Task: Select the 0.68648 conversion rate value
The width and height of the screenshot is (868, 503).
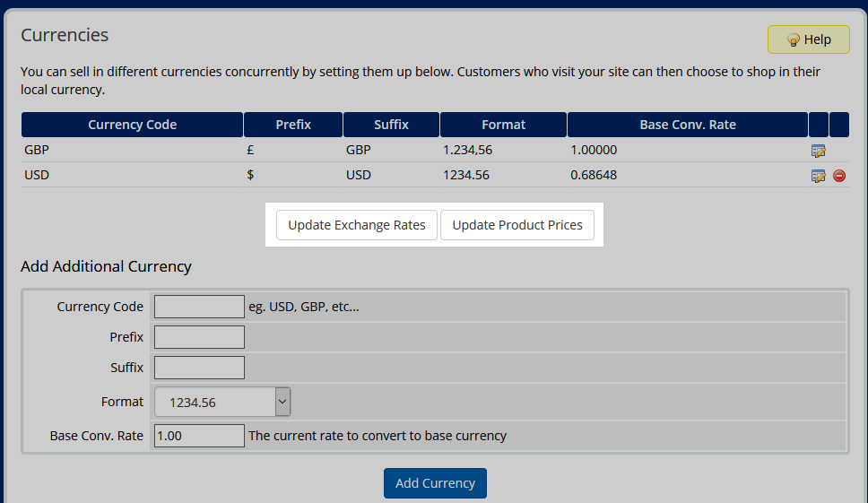Action: coord(594,175)
